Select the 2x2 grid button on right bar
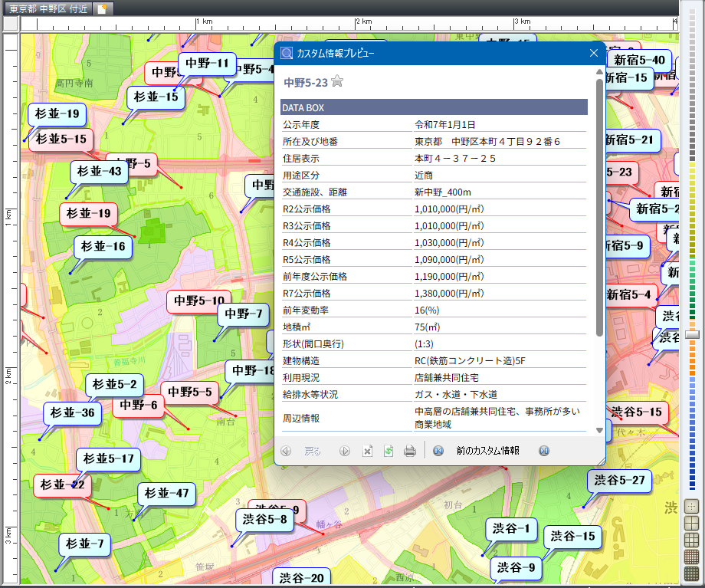This screenshot has width=705, height=588. [x=691, y=523]
